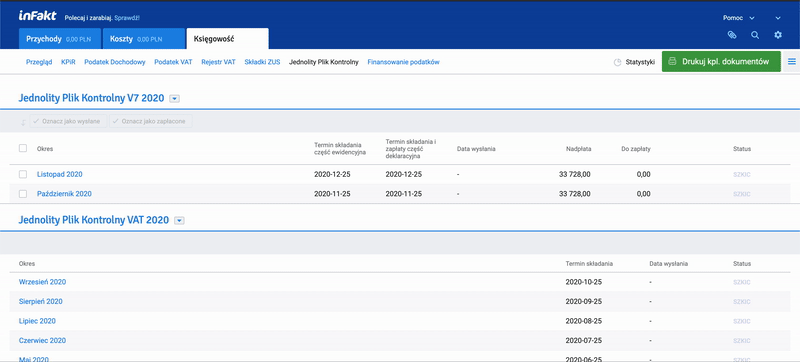Tick the select-all checkbox beside Okres

coord(23,148)
